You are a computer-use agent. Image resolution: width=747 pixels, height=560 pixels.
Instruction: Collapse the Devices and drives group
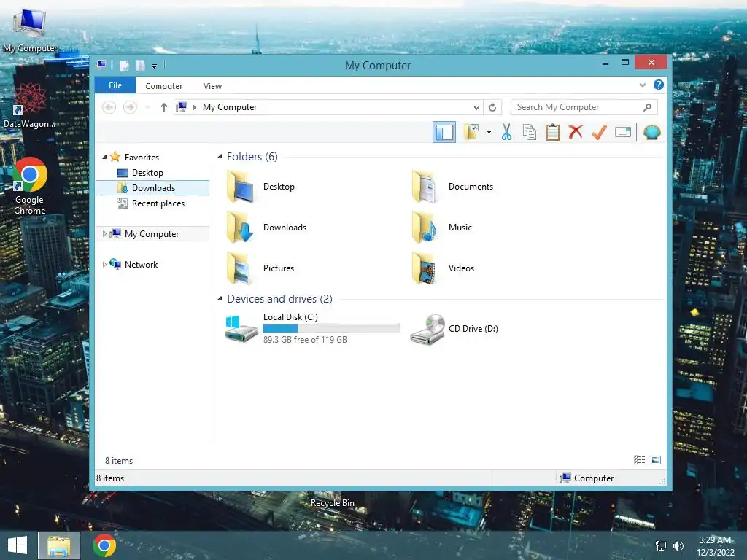[220, 299]
